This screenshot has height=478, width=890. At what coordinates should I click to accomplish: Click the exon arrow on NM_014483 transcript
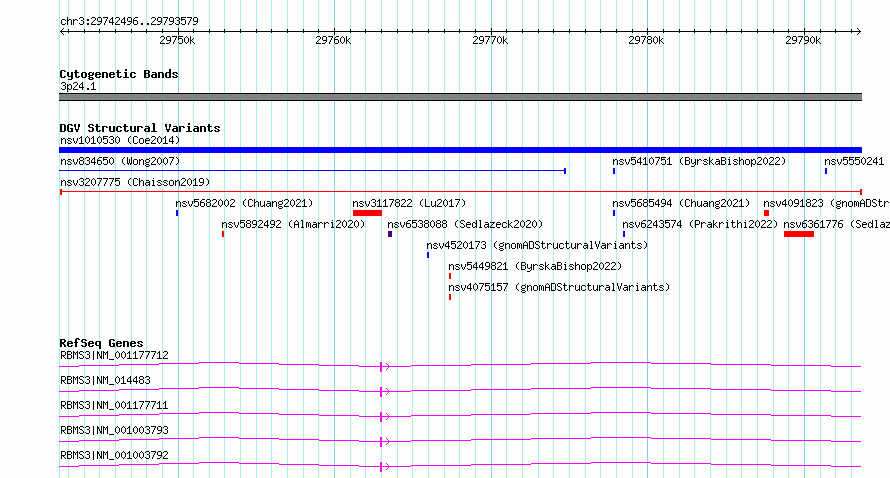(x=384, y=392)
